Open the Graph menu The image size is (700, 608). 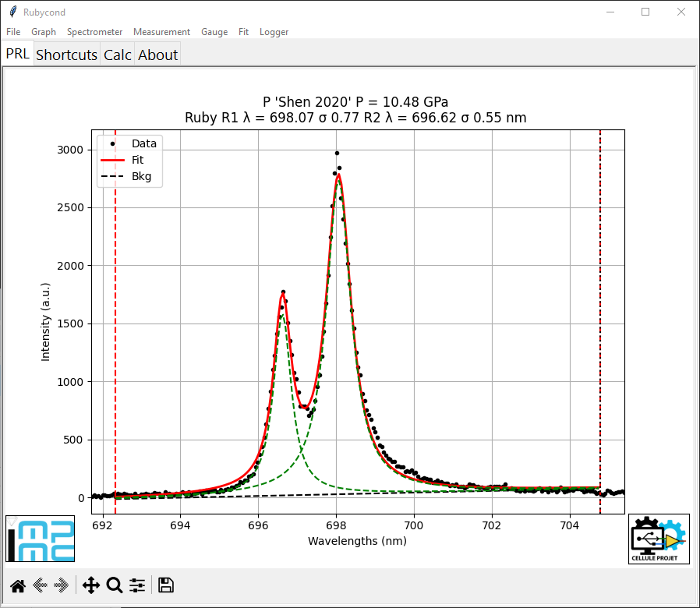point(44,32)
